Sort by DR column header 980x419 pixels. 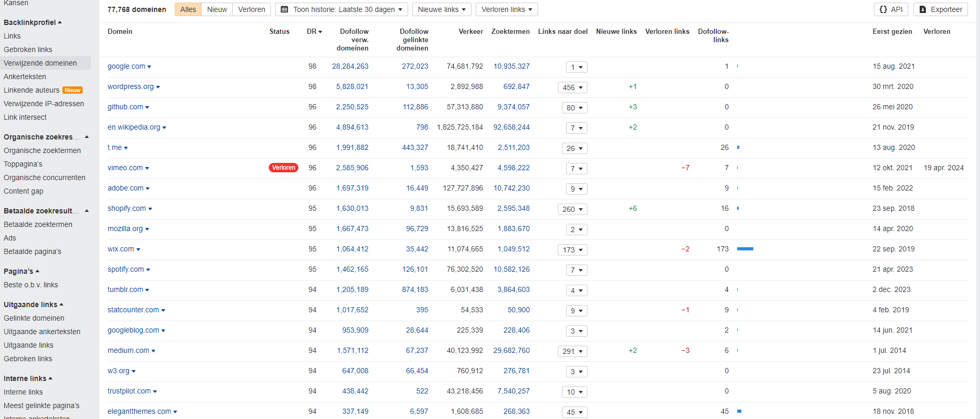(315, 32)
